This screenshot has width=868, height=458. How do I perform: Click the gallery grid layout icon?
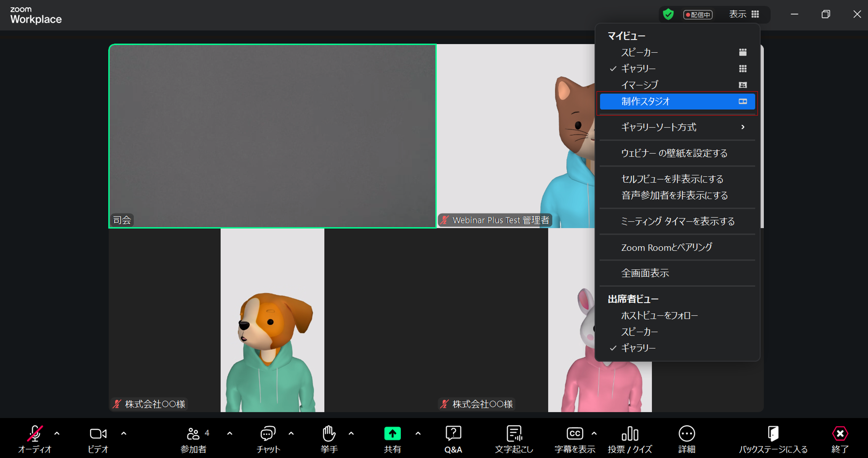[743, 69]
